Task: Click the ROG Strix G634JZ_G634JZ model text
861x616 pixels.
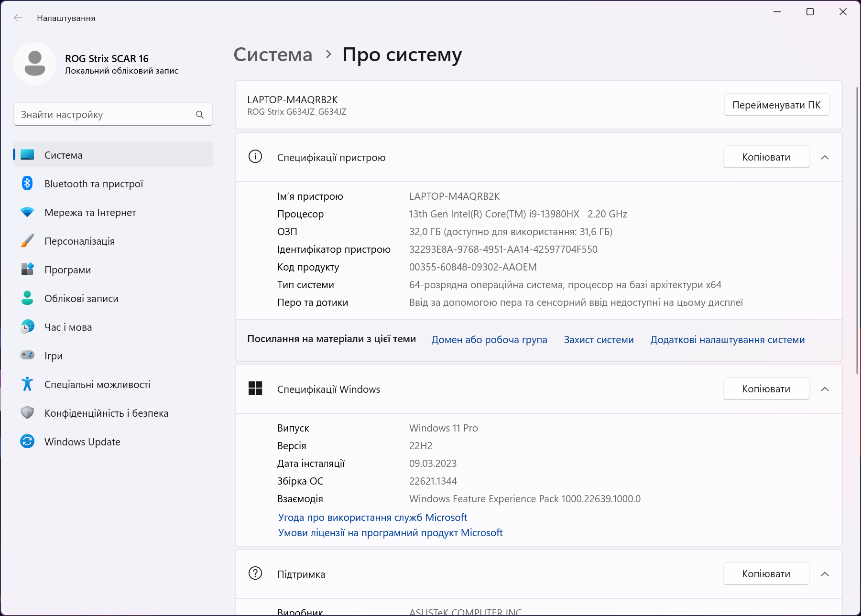Action: [x=296, y=112]
